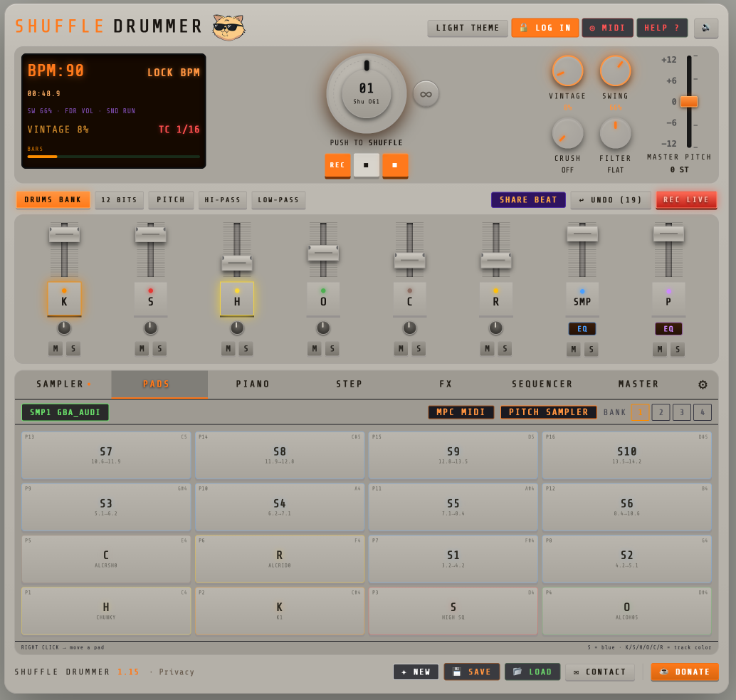Toggle the 12 Bits mode
736x700 pixels.
click(119, 199)
